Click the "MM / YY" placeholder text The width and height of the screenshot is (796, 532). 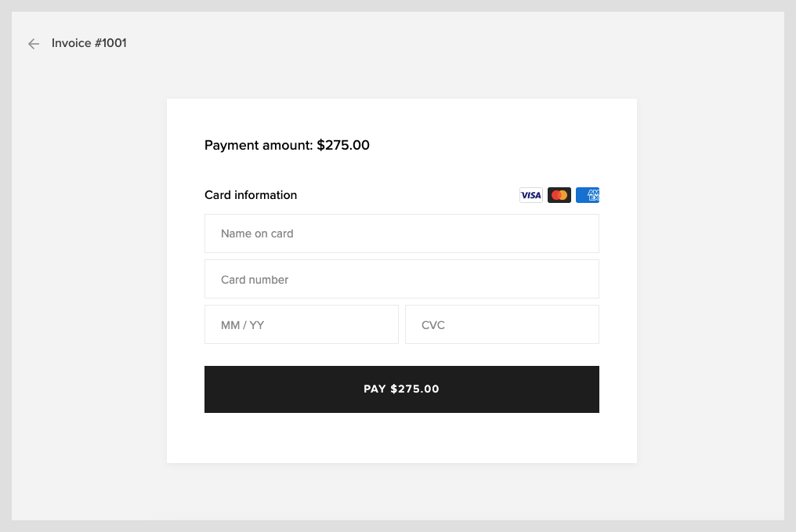tap(242, 325)
